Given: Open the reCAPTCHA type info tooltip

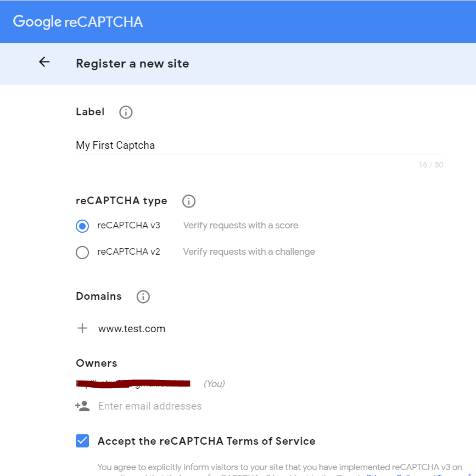Looking at the screenshot, I should click(188, 201).
